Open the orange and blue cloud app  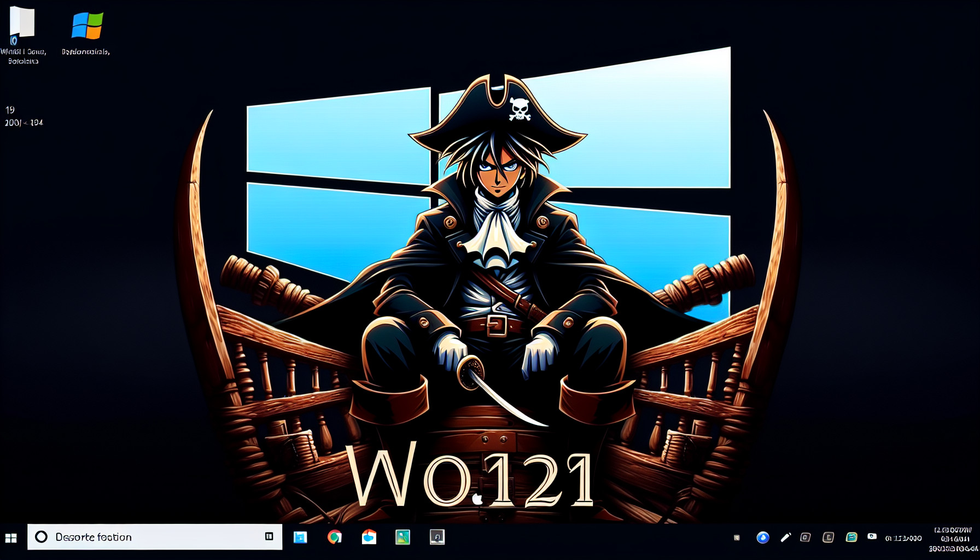click(369, 537)
